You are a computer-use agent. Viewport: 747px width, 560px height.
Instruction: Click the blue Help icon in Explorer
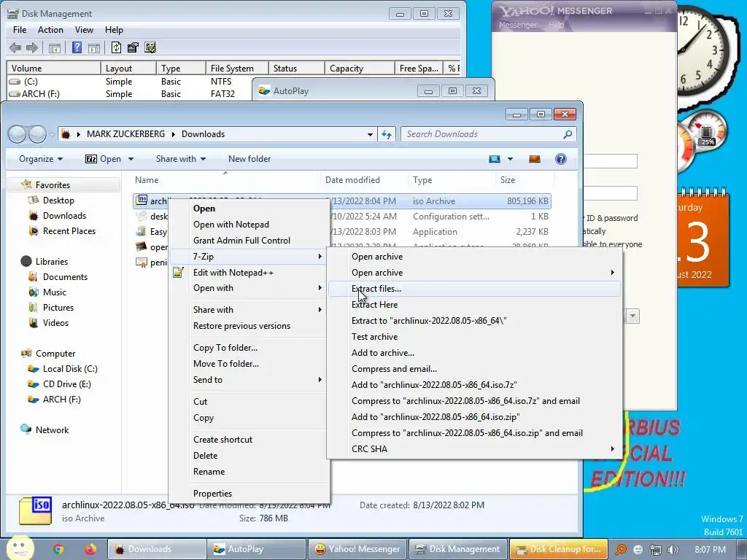[x=561, y=158]
